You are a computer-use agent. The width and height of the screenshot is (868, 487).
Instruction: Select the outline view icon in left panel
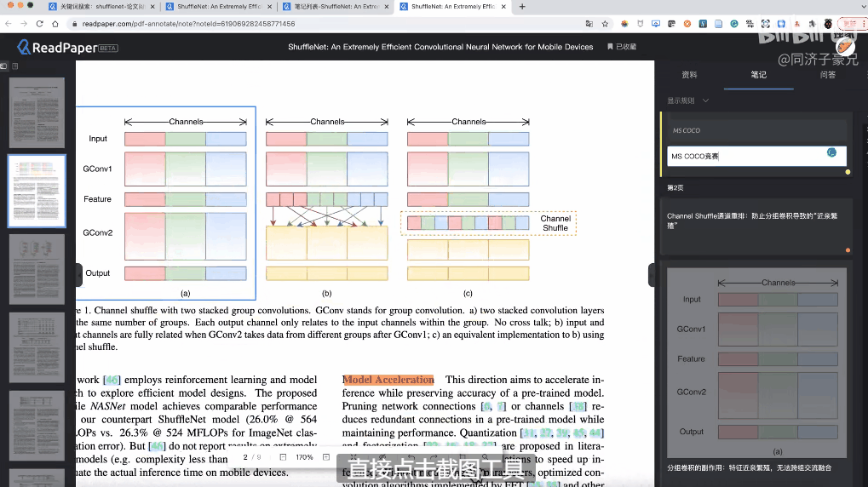coord(15,66)
